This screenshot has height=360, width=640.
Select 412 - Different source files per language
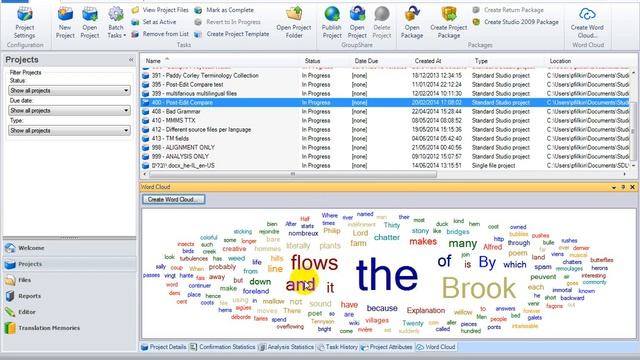[x=386, y=129]
